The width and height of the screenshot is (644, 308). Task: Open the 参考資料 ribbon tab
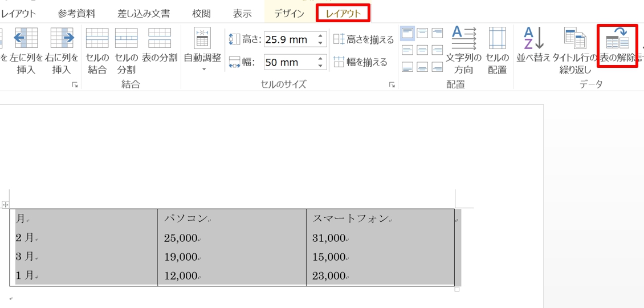pyautogui.click(x=76, y=14)
